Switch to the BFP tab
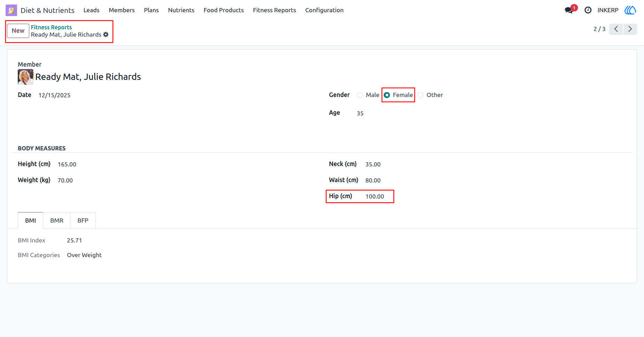Image resolution: width=644 pixels, height=337 pixels. [x=83, y=220]
